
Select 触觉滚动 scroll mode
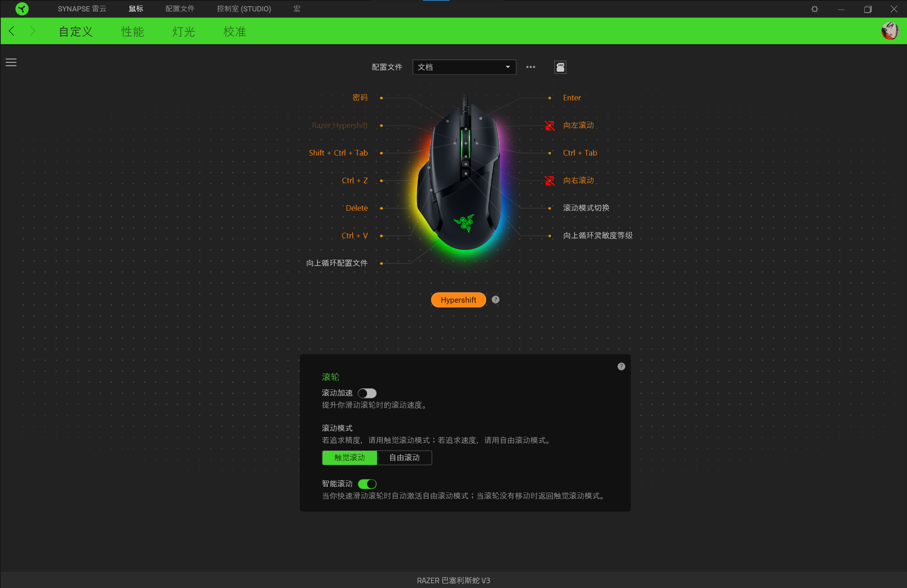(349, 458)
